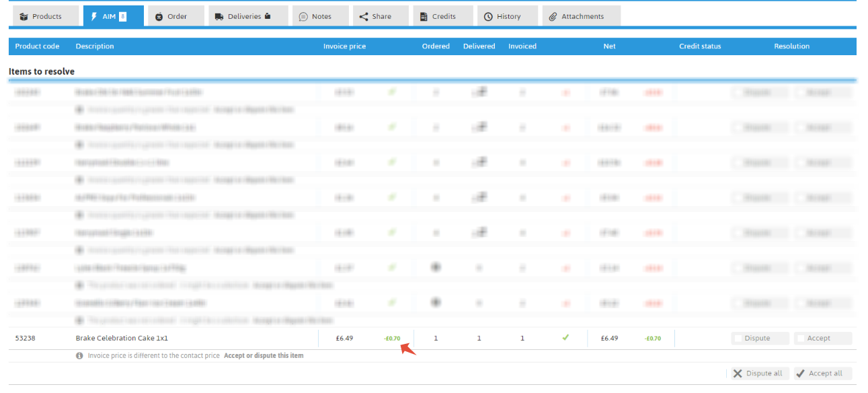The width and height of the screenshot is (868, 393).
Task: Click the Ordered column header
Action: [436, 46]
